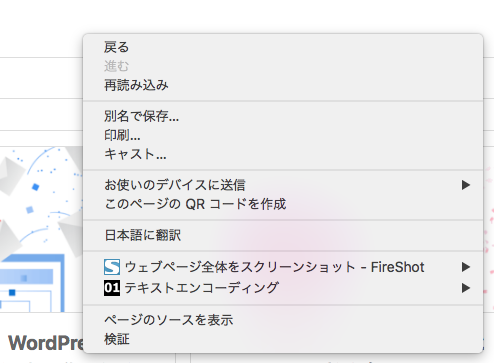Expand the FireShot submenu arrow
Screen dimensions: 494x363
tap(466, 267)
